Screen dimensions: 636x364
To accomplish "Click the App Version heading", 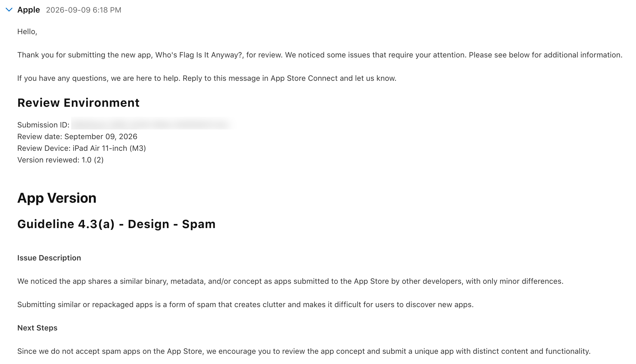I will tap(57, 198).
